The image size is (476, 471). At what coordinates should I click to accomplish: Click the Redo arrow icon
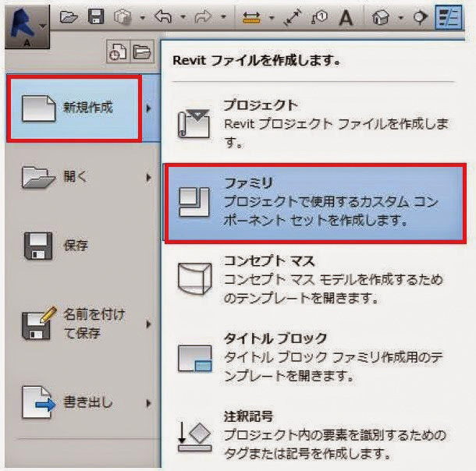pos(203,16)
